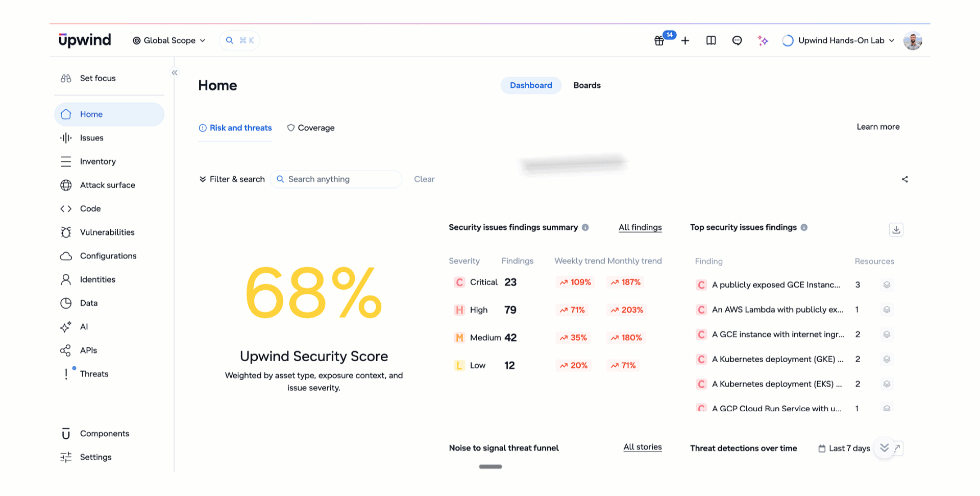The width and height of the screenshot is (980, 496).
Task: Click the plus add icon in header
Action: [685, 40]
